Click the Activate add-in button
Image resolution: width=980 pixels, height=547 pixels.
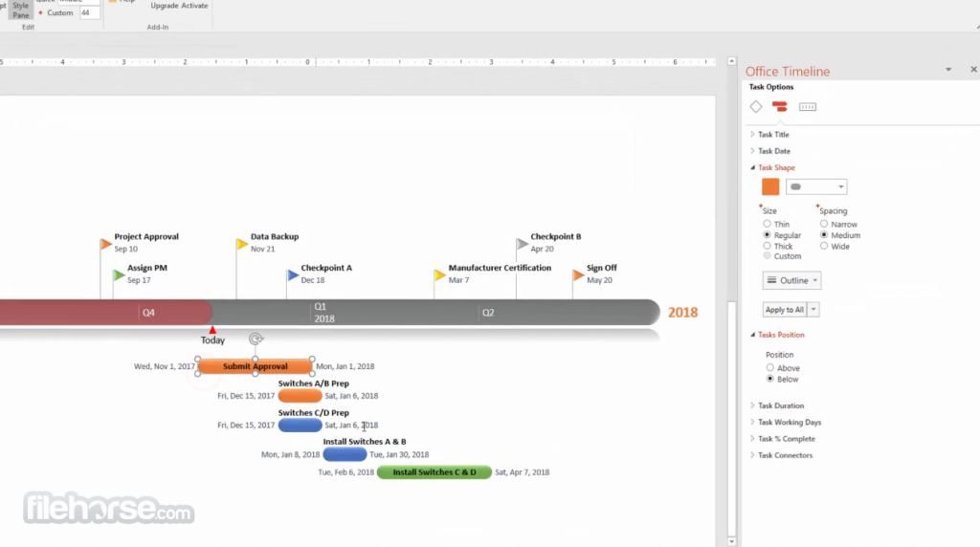[x=194, y=6]
